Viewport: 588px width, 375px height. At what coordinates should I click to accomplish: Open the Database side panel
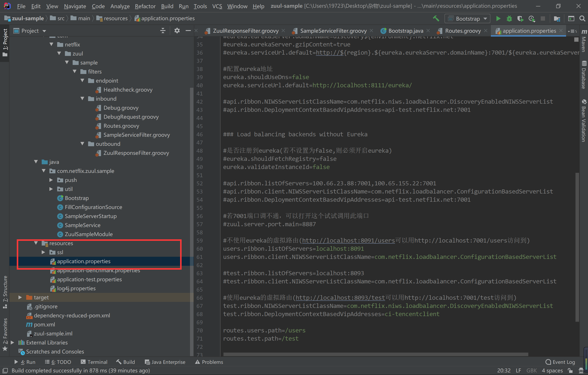click(584, 75)
